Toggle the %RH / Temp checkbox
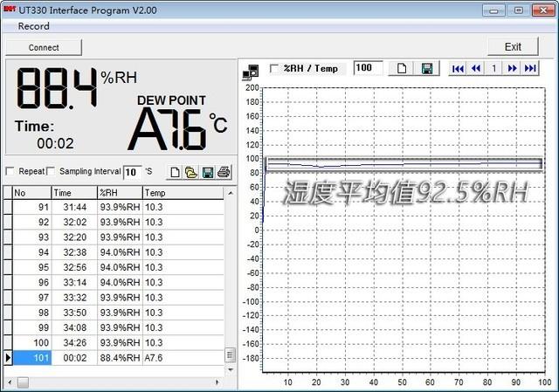Image resolution: width=559 pixels, height=392 pixels. point(274,68)
